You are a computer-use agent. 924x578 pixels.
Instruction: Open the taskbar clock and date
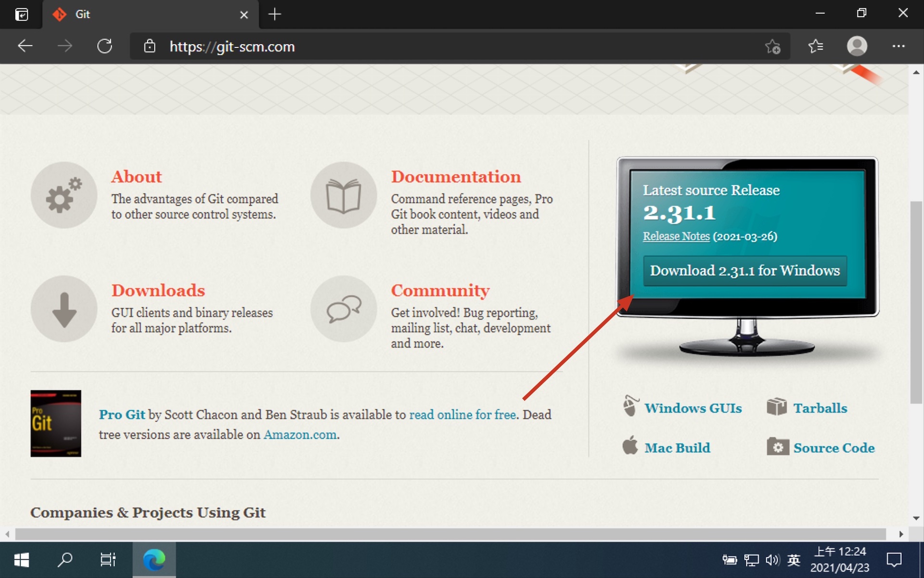840,560
